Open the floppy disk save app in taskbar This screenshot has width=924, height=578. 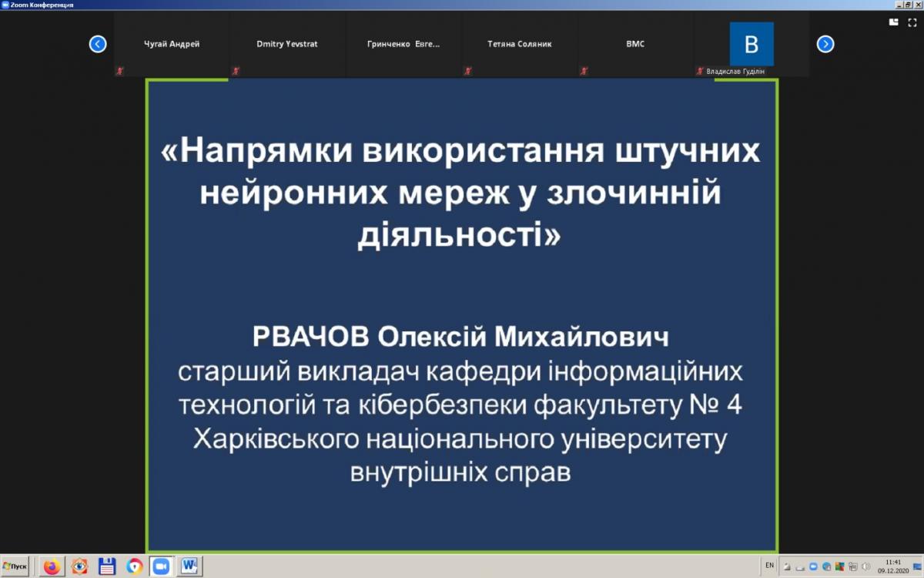click(x=107, y=566)
